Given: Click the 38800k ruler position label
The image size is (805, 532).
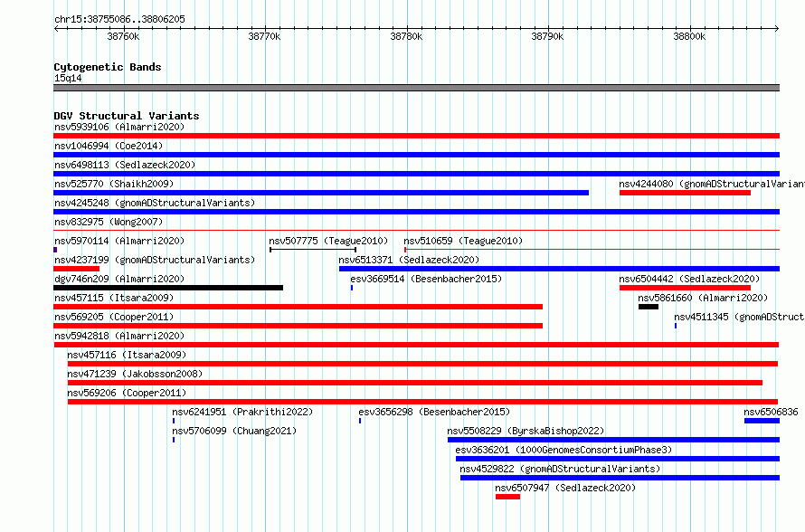Looking at the screenshot, I should tap(689, 36).
